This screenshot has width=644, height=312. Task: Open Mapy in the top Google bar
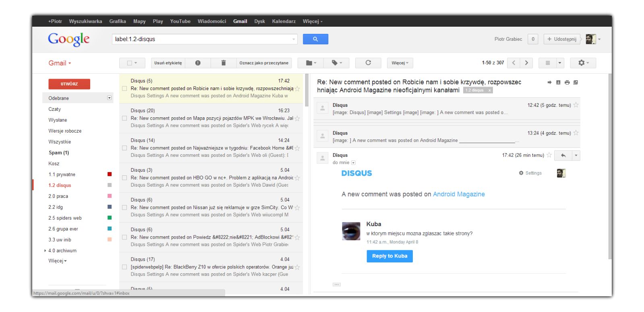click(x=139, y=21)
